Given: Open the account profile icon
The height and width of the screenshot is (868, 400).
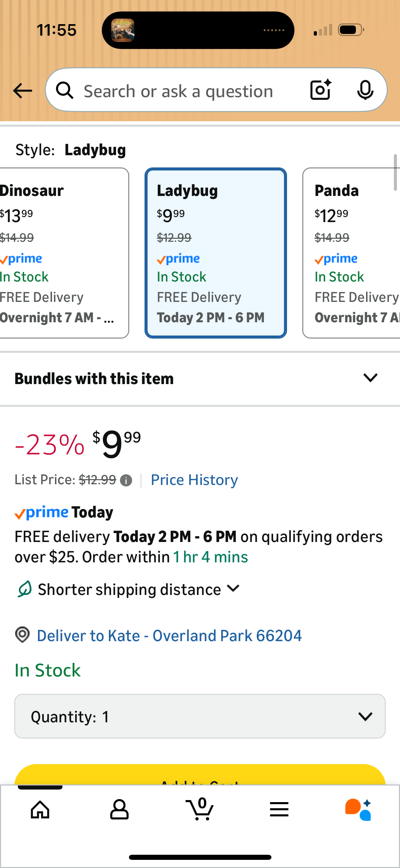Looking at the screenshot, I should [119, 809].
